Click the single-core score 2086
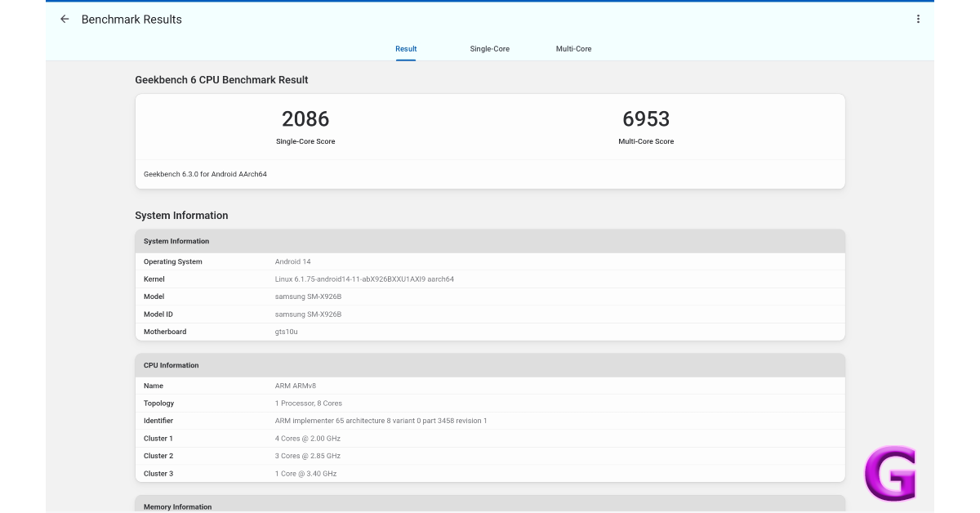The image size is (980, 513). tap(305, 119)
